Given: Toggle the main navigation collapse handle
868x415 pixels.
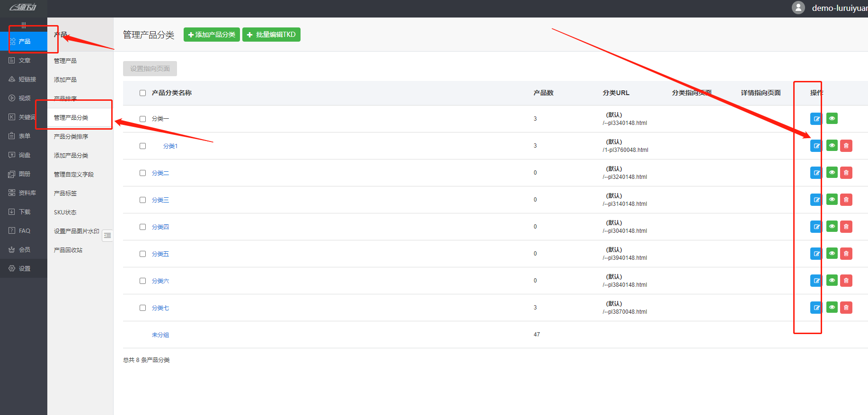Looking at the screenshot, I should [24, 25].
